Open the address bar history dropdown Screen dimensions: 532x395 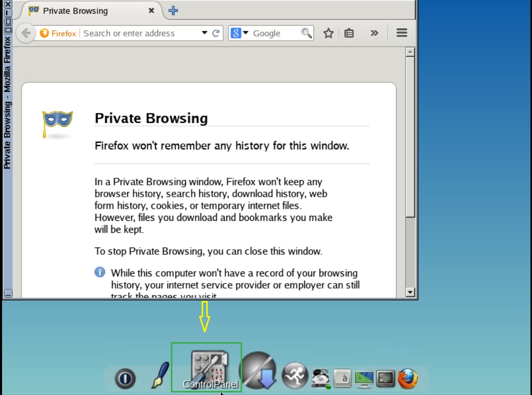point(204,33)
